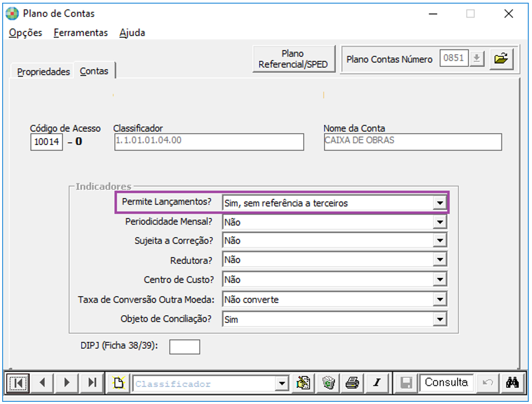Click the undo arrow icon

488,383
